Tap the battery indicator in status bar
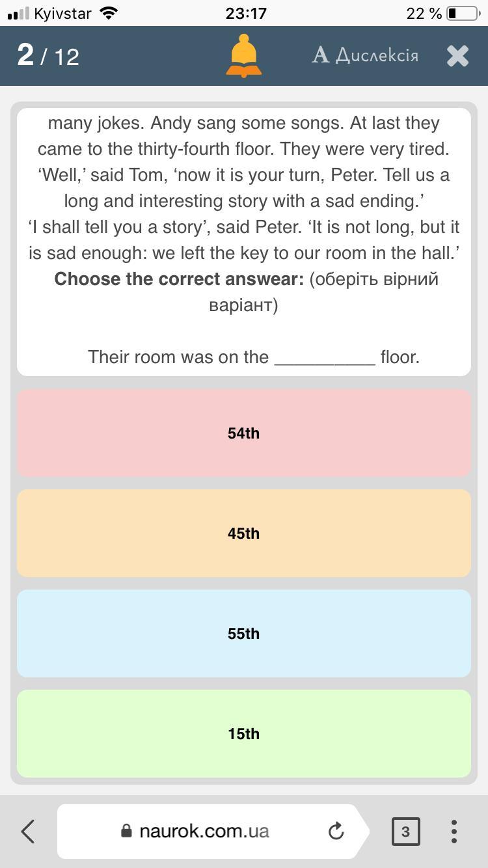This screenshot has height=868, width=488. pos(463,13)
